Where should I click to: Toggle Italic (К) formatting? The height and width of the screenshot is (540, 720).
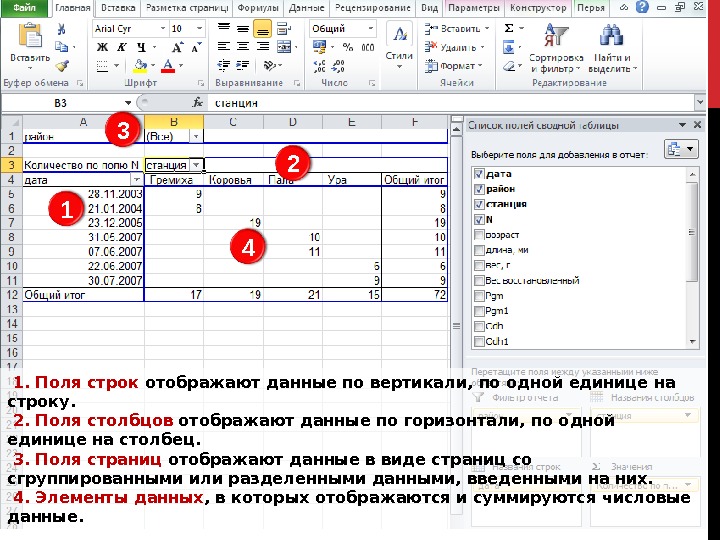[122, 47]
